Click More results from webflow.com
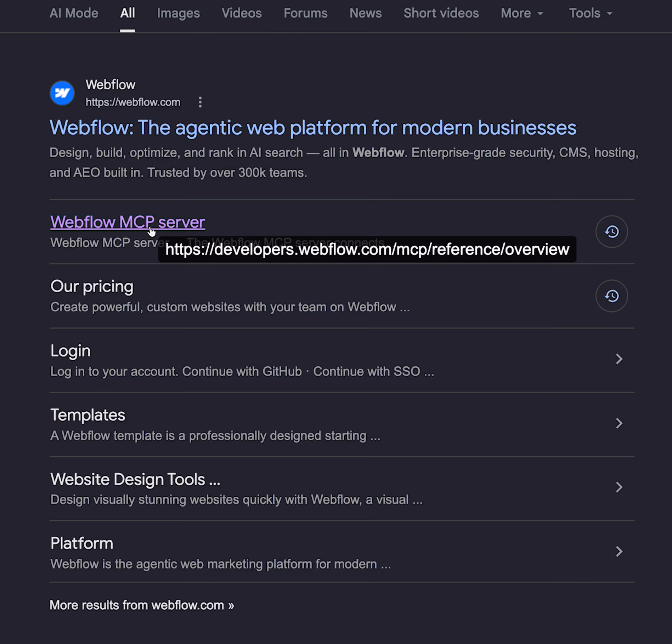 (142, 605)
